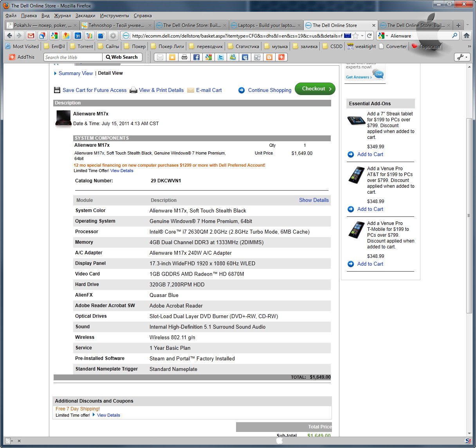Open View Details link under financing offer
The height and width of the screenshot is (448, 476).
pos(122,171)
